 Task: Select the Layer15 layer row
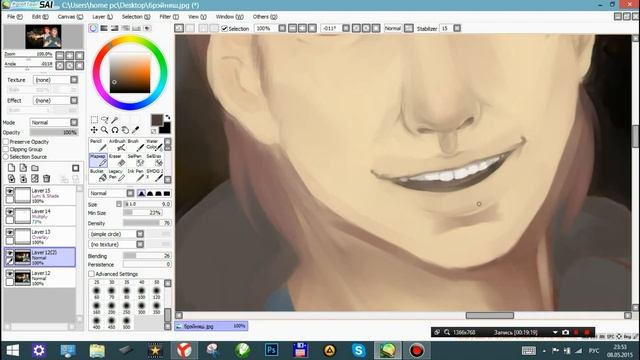tap(40, 196)
